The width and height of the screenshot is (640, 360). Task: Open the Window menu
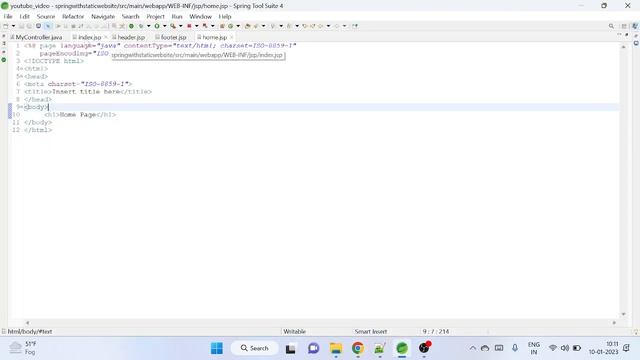[200, 16]
